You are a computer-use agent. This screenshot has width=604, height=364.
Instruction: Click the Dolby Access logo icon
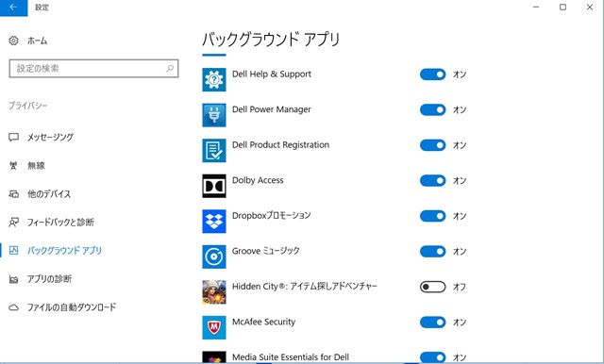point(214,186)
